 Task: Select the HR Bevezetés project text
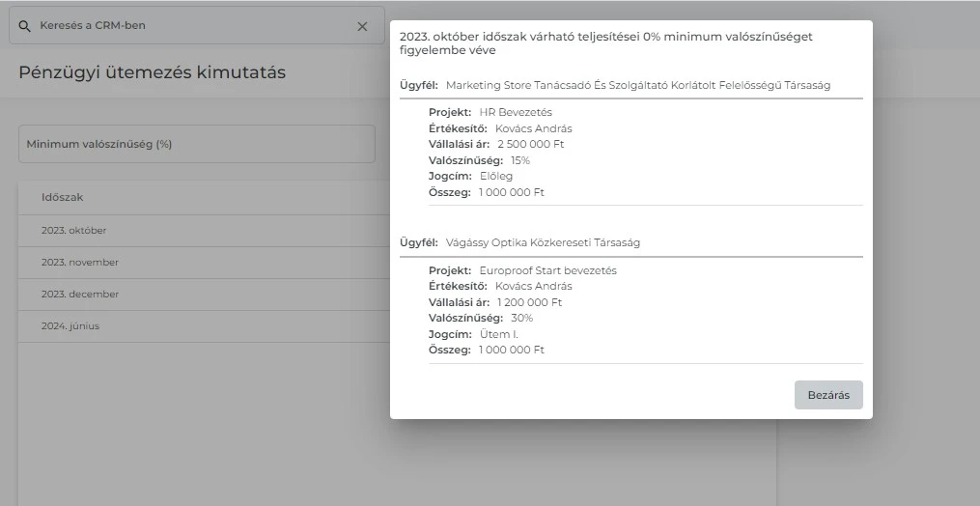[x=516, y=113]
